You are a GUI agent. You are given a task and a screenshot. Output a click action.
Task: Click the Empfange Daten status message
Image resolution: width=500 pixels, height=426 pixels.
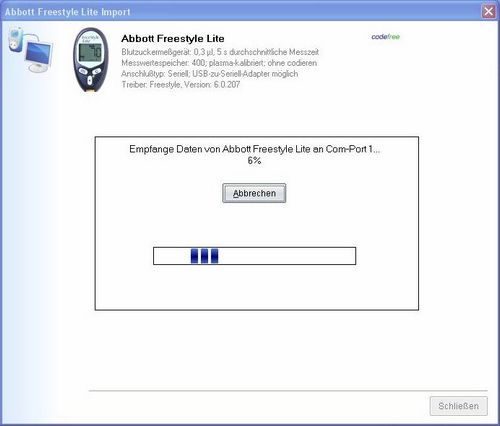click(254, 149)
